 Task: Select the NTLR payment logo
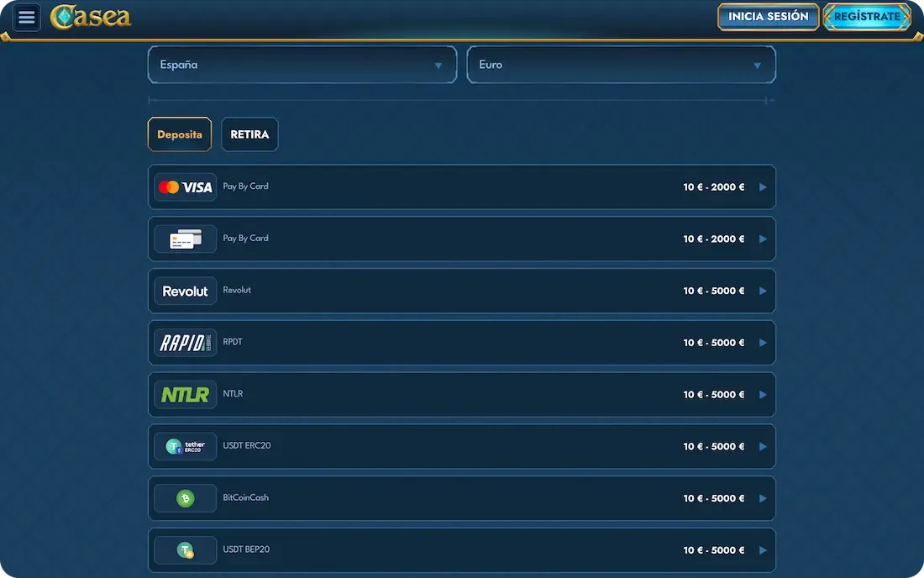[x=186, y=395]
